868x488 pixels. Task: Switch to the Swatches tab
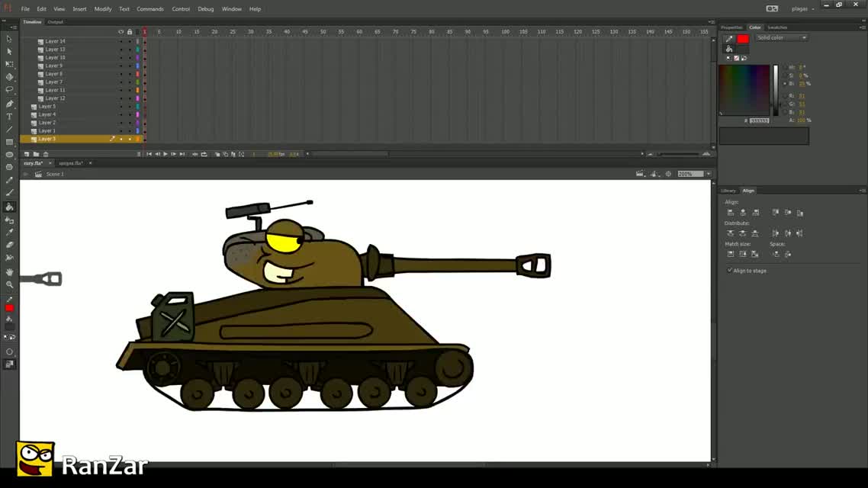(x=777, y=27)
